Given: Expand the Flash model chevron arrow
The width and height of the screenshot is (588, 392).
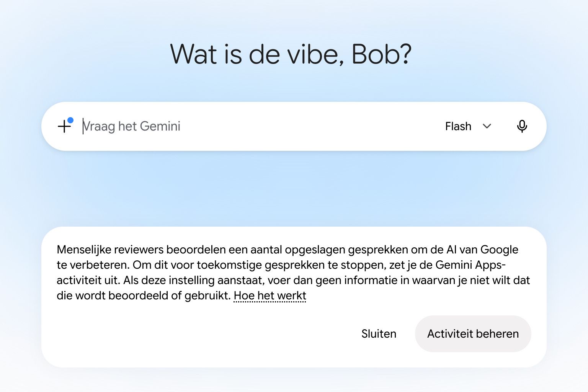Looking at the screenshot, I should point(487,126).
